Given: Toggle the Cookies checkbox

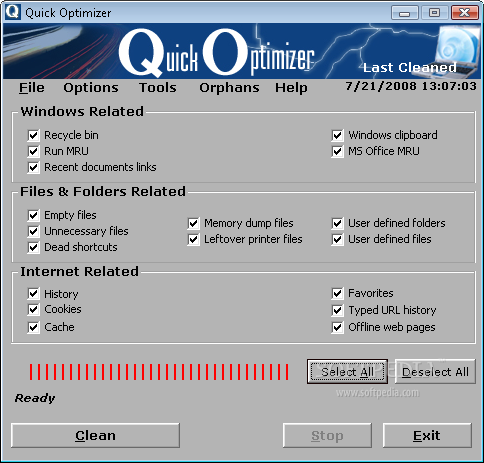Looking at the screenshot, I should 33,310.
